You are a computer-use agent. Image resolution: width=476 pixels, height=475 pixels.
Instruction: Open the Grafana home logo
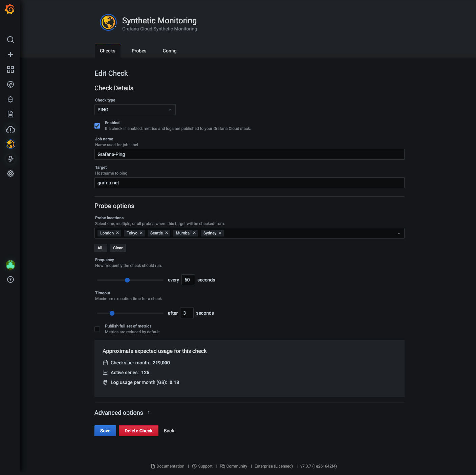pyautogui.click(x=10, y=9)
